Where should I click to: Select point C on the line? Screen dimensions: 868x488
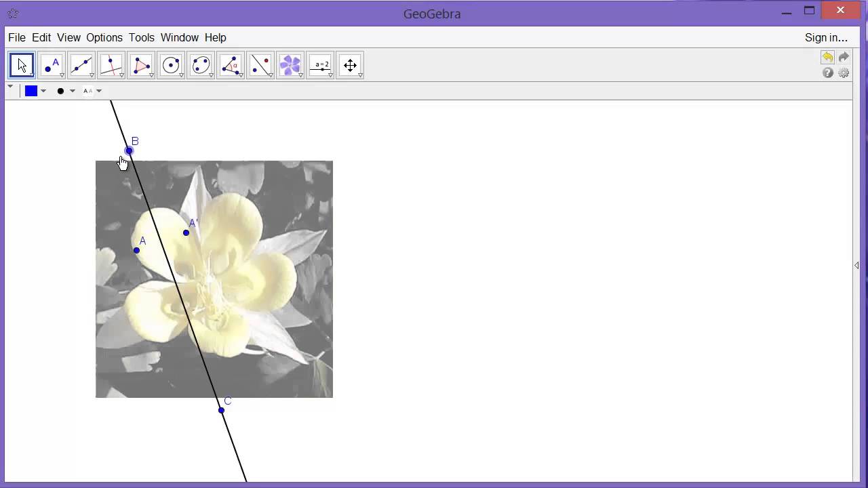221,410
